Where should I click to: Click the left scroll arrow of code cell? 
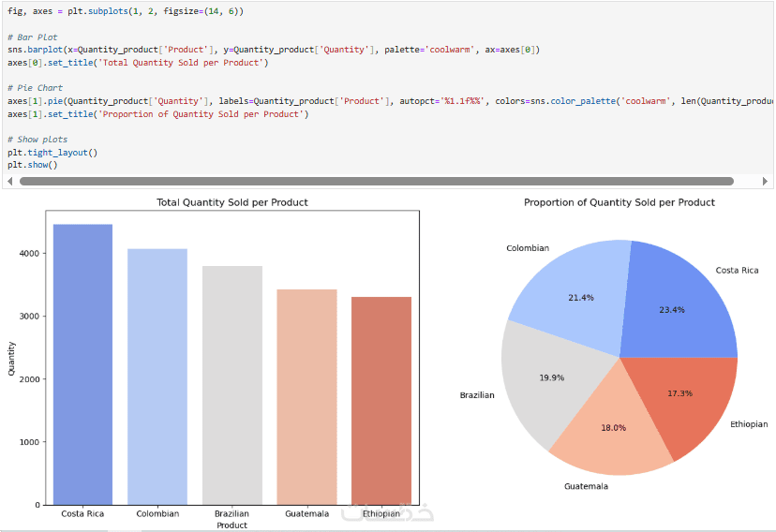coord(9,182)
